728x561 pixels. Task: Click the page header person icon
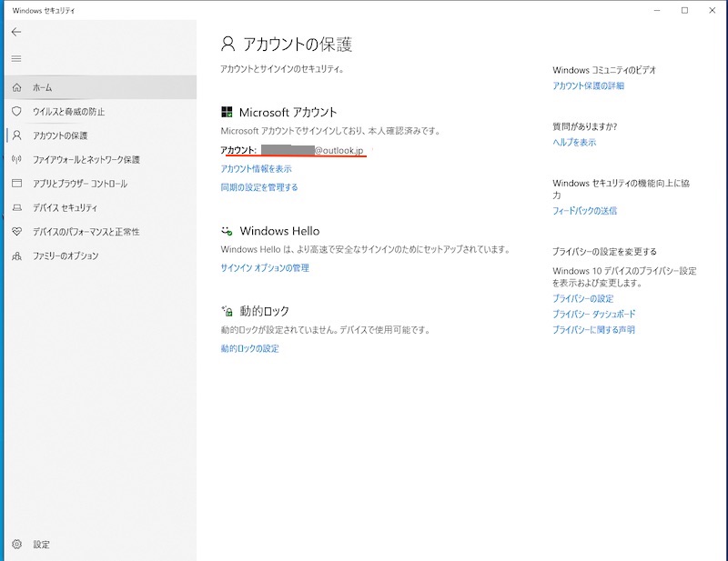point(228,44)
